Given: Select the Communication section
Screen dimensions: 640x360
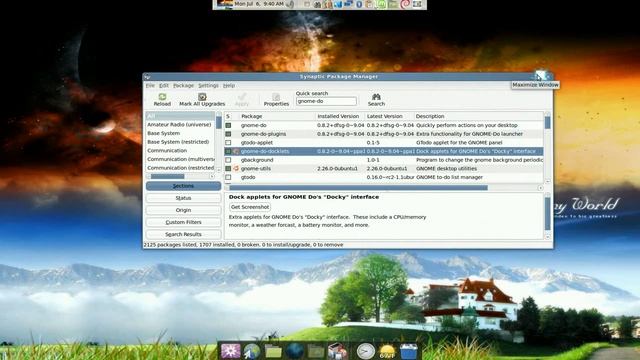Looking at the screenshot, I should pos(180,150).
